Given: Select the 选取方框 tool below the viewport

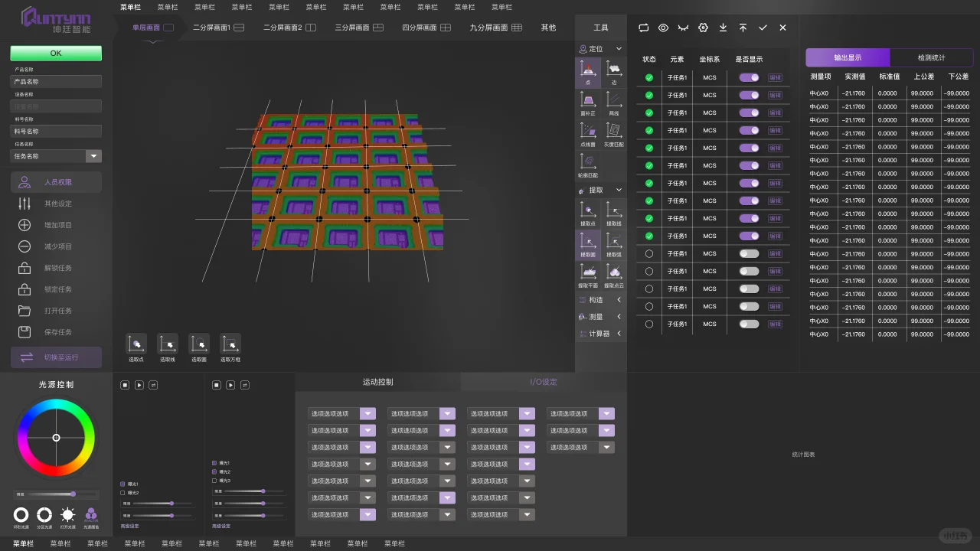Looking at the screenshot, I should point(230,344).
